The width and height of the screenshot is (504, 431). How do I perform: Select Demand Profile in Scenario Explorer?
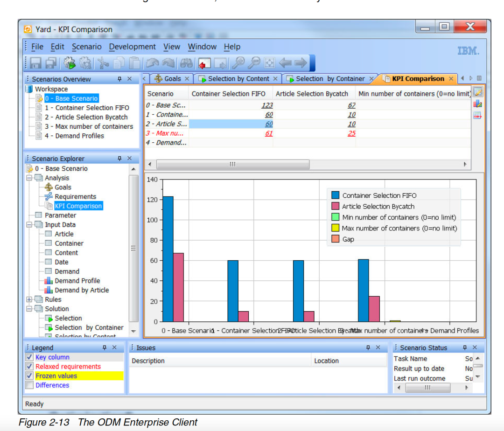[x=77, y=281]
